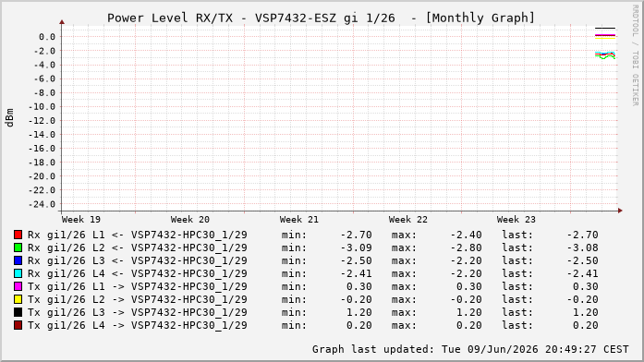Screen dimensions: 644x362
Task: Click the 'Week 22' x-axis label
Action: (407, 220)
